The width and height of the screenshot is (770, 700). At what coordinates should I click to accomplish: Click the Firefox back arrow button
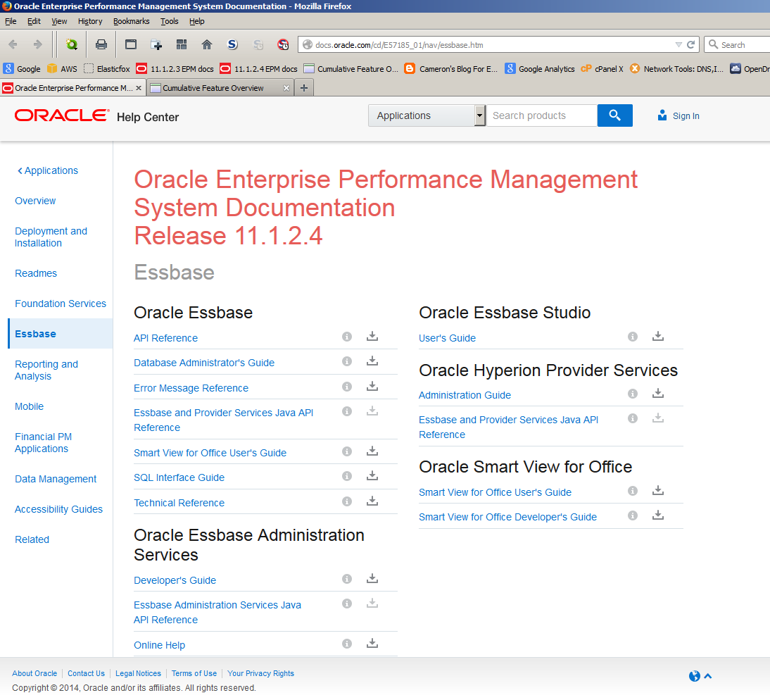[13, 44]
